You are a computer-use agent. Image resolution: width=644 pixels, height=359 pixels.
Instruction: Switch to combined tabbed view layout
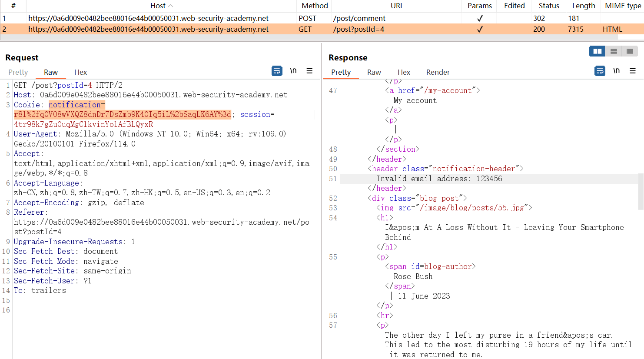point(630,51)
